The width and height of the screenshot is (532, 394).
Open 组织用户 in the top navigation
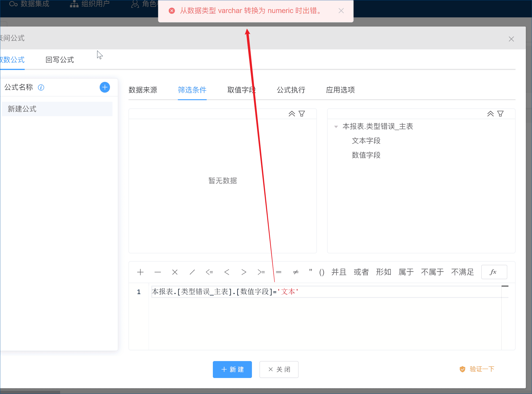pyautogui.click(x=90, y=4)
